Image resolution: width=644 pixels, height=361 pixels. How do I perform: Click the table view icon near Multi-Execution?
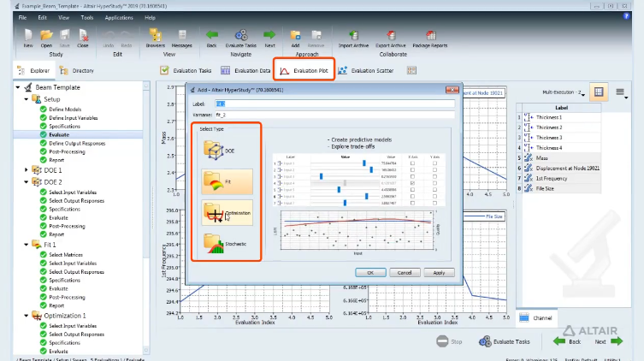click(x=599, y=92)
